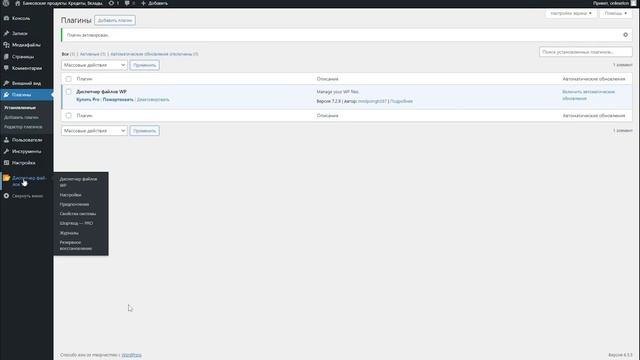This screenshot has width=640, height=360.
Task: Click 'Включить автоматические обновления' for the plugin
Action: (x=588, y=95)
